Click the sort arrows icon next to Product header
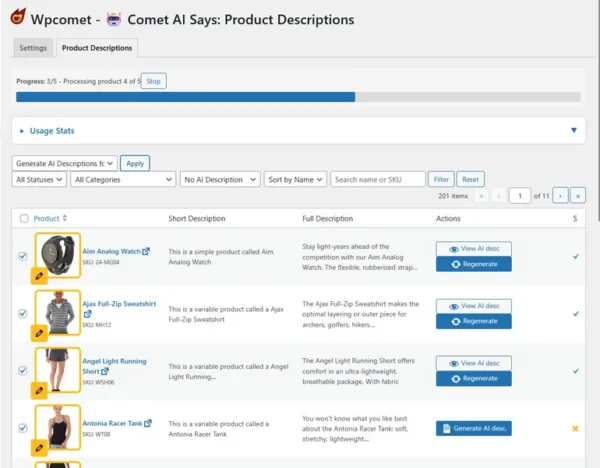The image size is (600, 468). pyautogui.click(x=65, y=218)
